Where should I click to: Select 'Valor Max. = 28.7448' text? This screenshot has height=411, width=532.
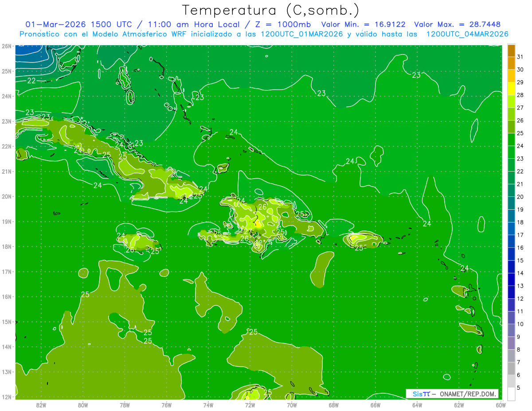[x=458, y=24]
